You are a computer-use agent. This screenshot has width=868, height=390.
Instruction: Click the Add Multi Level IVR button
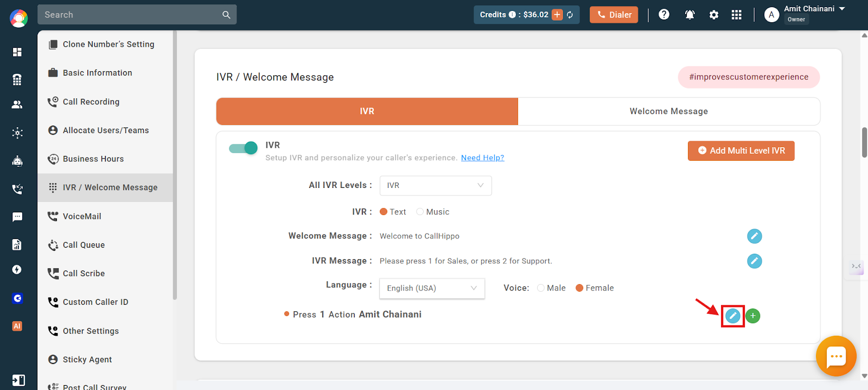click(x=741, y=151)
